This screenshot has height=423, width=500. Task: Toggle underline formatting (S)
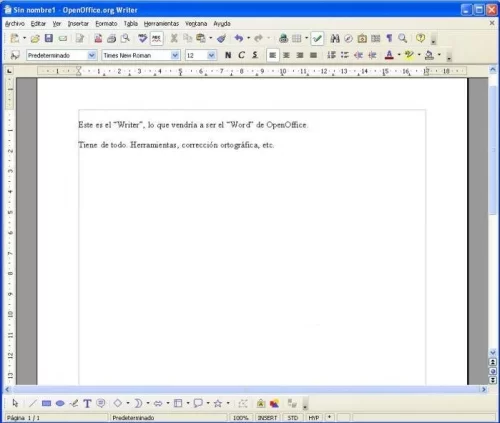coord(255,55)
